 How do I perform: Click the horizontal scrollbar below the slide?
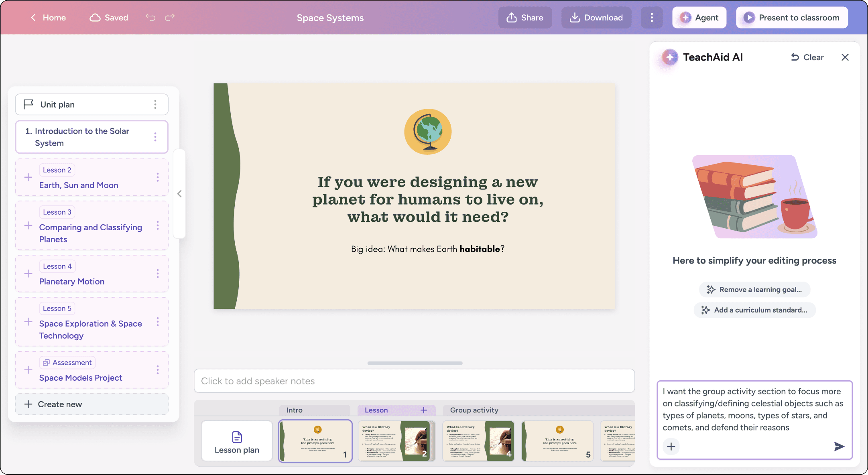415,363
